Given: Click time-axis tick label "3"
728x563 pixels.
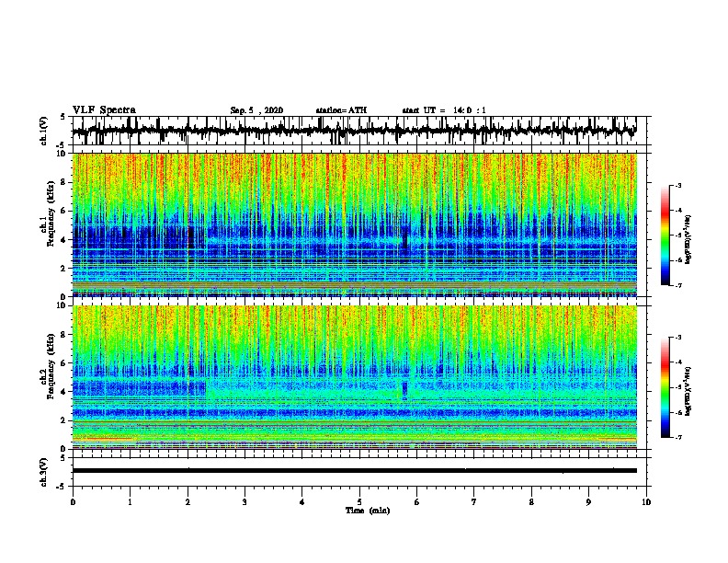Looking at the screenshot, I should (245, 501).
